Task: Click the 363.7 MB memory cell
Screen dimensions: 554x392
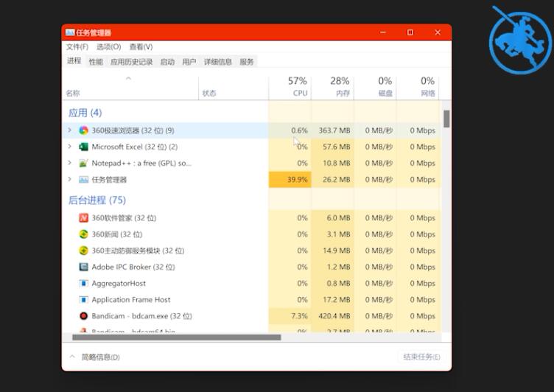Action: click(332, 130)
